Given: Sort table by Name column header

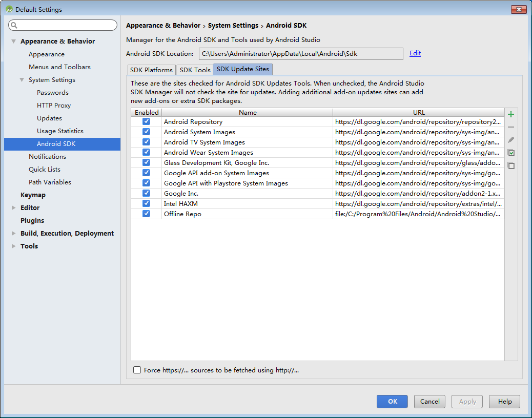Looking at the screenshot, I should pos(248,112).
